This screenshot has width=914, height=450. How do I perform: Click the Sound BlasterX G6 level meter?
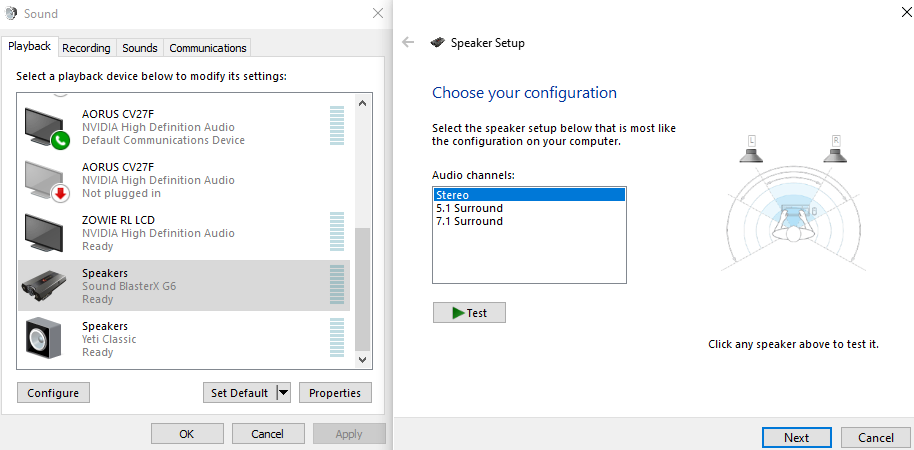click(337, 285)
